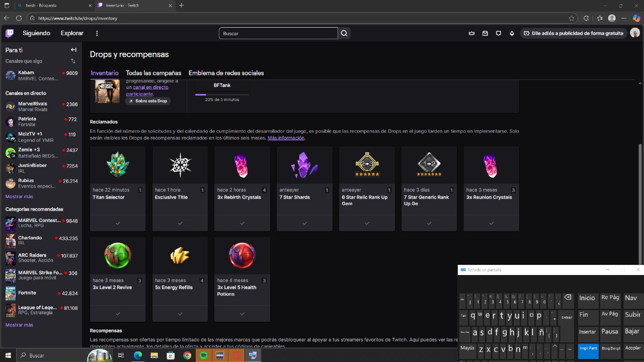The height and width of the screenshot is (362, 644).
Task: Open Prime loot crown icon
Action: [x=471, y=33]
